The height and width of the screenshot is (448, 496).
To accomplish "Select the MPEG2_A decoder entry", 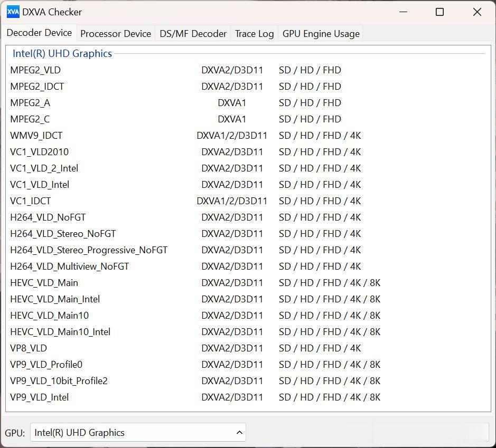I will (x=248, y=103).
